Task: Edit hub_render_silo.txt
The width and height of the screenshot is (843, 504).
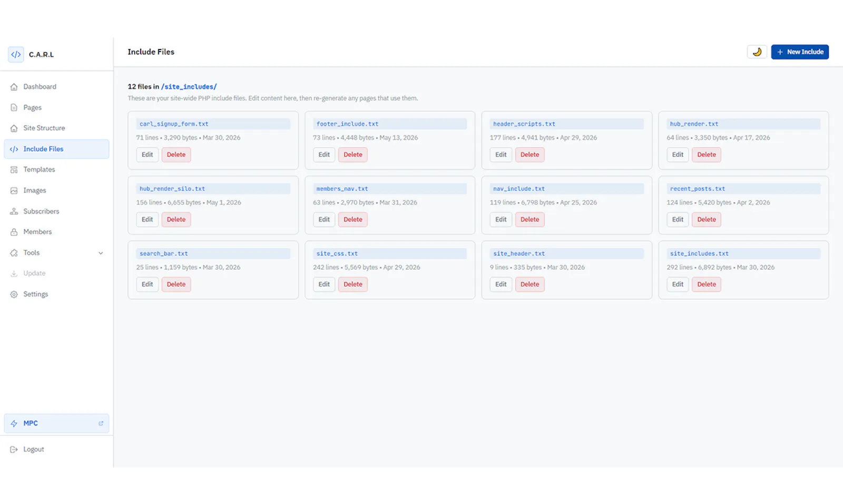Action: click(x=147, y=220)
